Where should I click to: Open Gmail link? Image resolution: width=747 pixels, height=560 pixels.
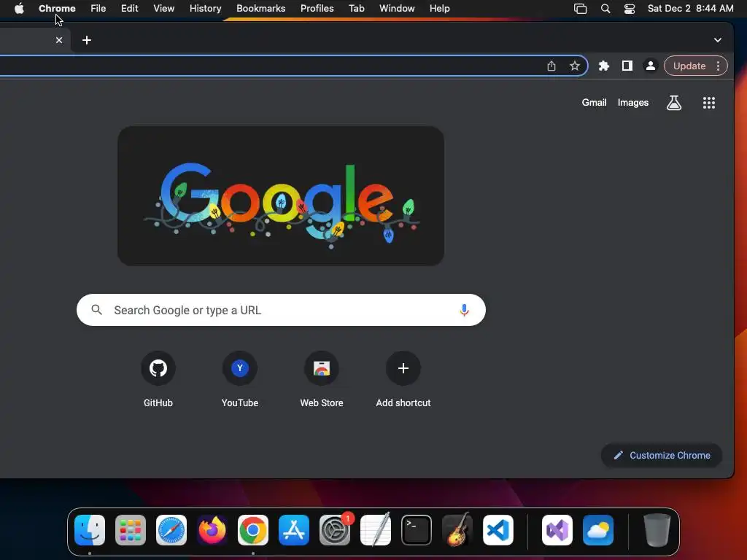(x=594, y=102)
